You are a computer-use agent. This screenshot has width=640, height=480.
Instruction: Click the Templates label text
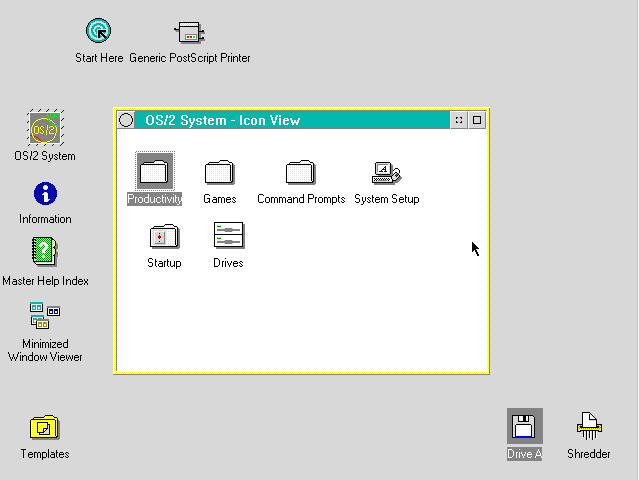tap(45, 454)
